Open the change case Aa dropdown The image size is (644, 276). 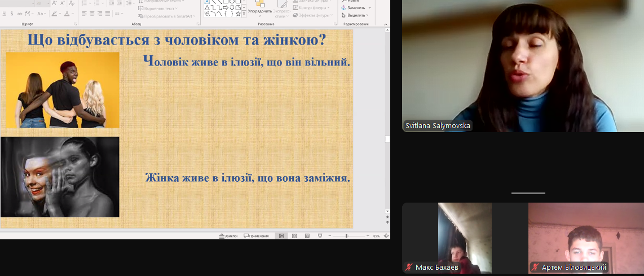tap(42, 13)
